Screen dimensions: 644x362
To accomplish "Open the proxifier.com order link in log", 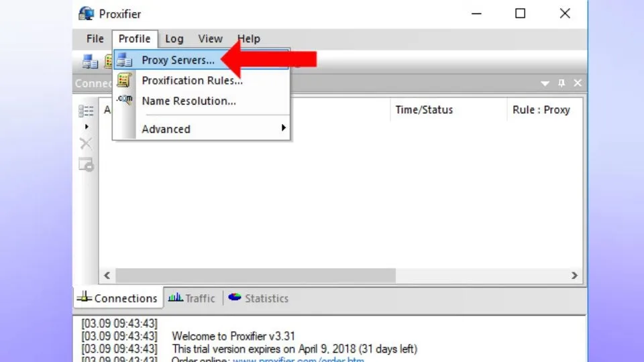I will (x=298, y=359).
